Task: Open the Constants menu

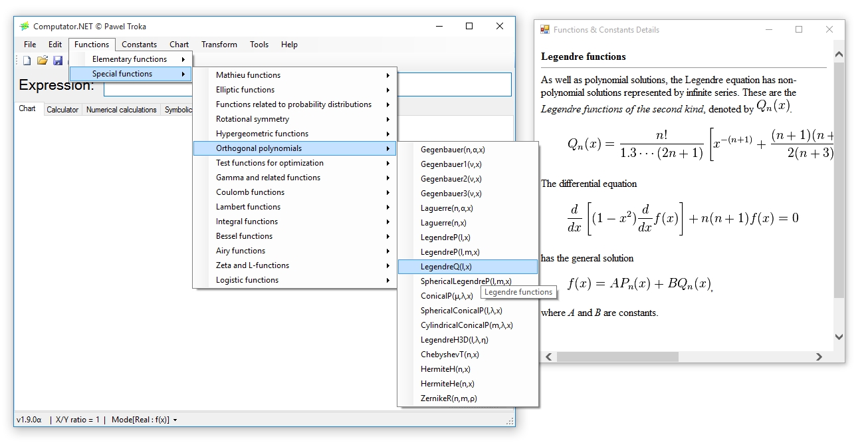Action: coord(139,45)
